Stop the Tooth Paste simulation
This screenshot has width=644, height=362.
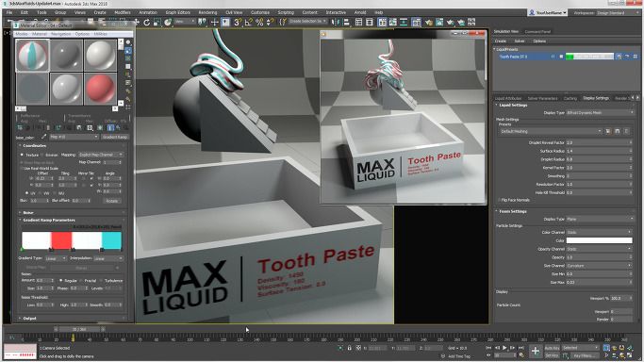point(561,57)
